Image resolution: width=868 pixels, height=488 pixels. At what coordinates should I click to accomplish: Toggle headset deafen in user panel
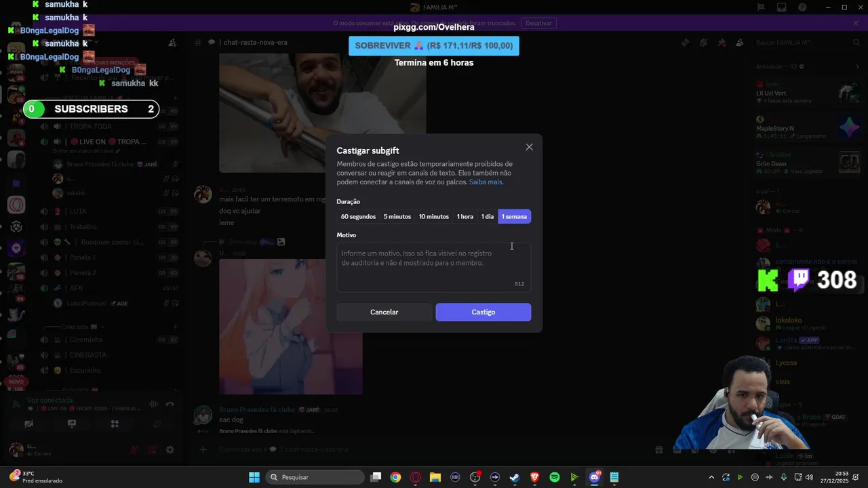tap(152, 449)
